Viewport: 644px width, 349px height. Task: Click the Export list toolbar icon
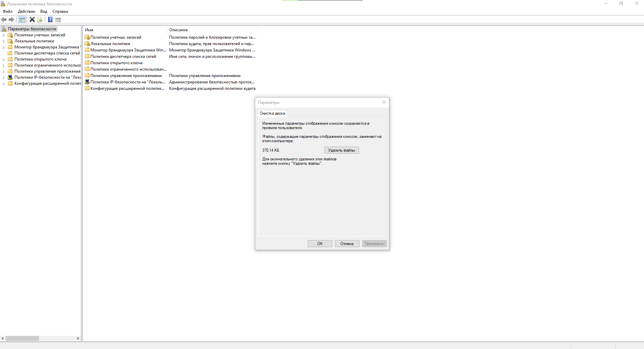tap(40, 20)
